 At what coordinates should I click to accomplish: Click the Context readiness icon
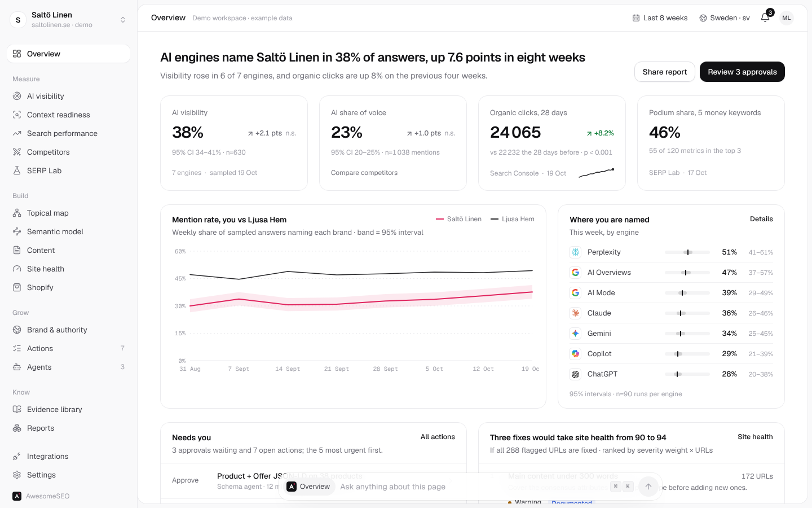coord(17,115)
